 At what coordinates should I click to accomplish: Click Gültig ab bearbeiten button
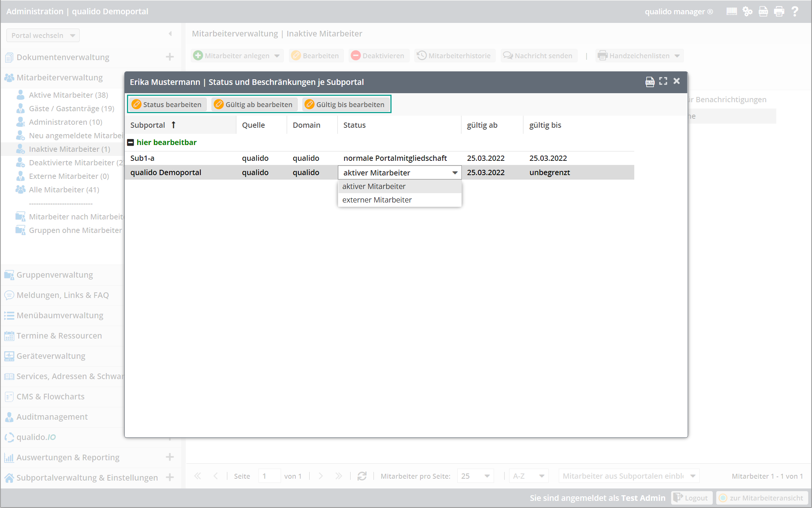(x=254, y=104)
